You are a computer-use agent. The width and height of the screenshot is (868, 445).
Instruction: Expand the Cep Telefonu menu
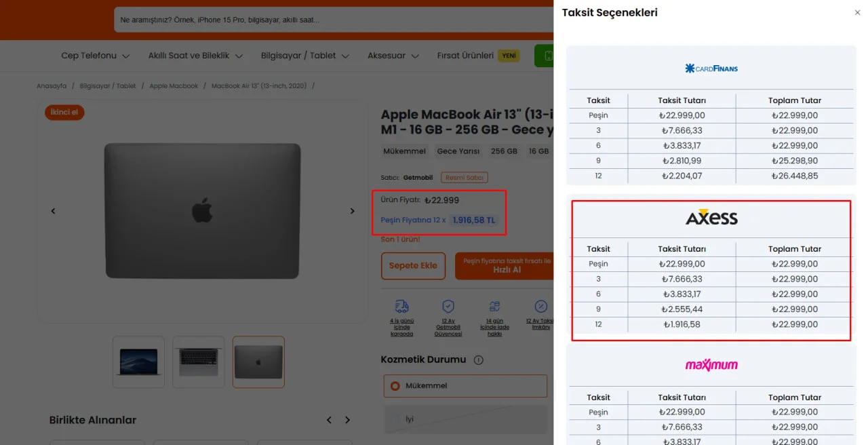coord(96,56)
